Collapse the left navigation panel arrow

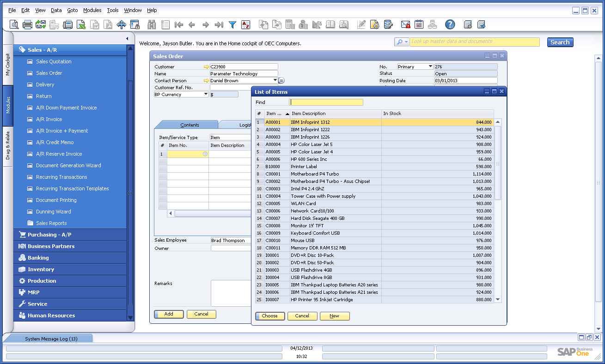(127, 38)
